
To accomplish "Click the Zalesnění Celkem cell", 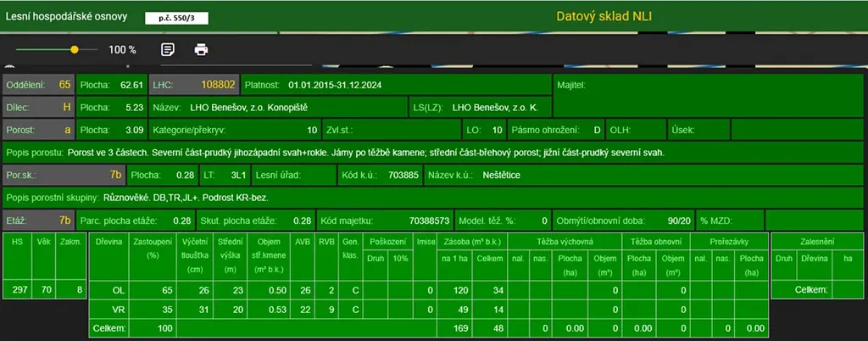I will [811, 291].
